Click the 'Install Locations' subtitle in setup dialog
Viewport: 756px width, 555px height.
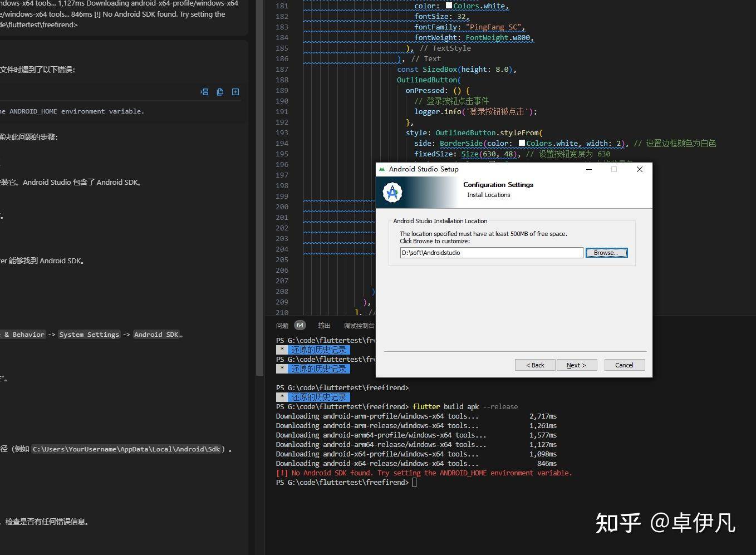488,195
